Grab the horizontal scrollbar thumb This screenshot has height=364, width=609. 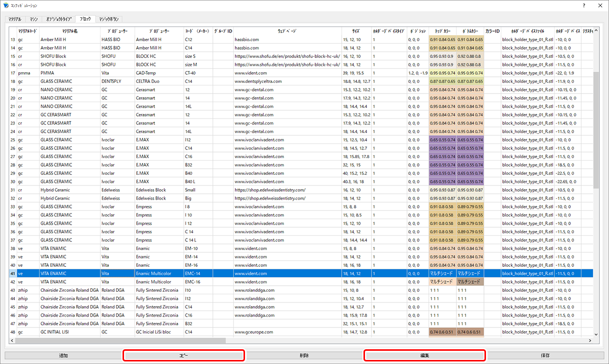click(x=120, y=340)
